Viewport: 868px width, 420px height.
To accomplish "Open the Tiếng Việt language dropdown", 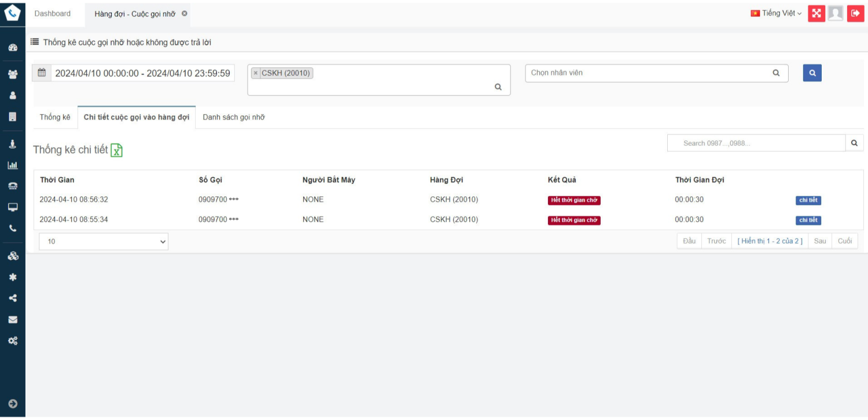I will [x=776, y=13].
